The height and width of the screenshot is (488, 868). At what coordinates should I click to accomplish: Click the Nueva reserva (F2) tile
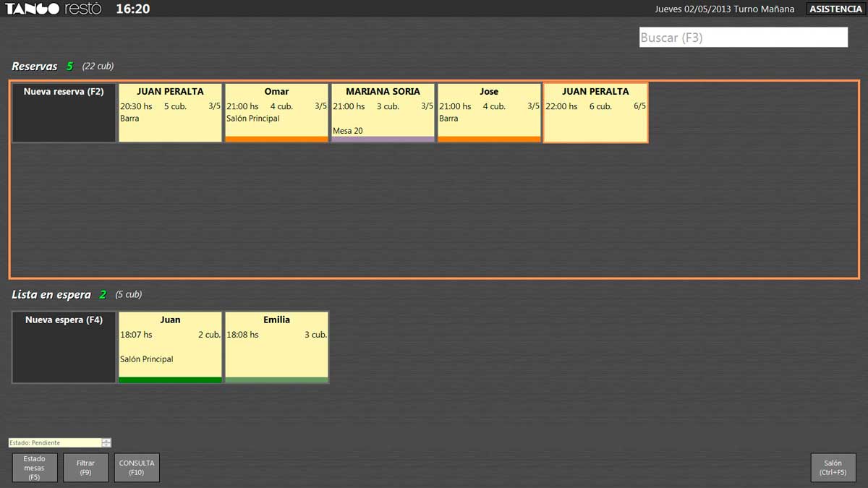[x=64, y=113]
